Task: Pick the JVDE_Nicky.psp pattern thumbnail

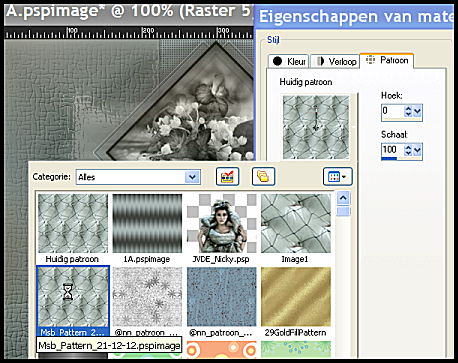Action: 222,223
